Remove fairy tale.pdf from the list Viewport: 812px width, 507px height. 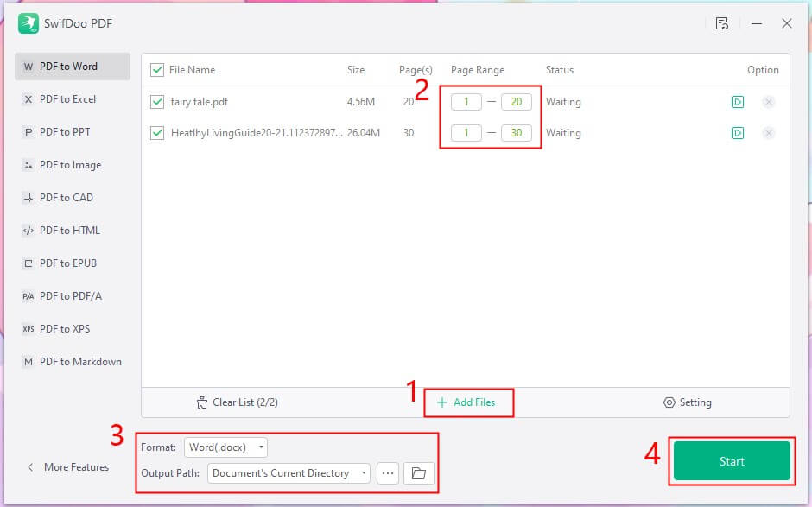[769, 102]
